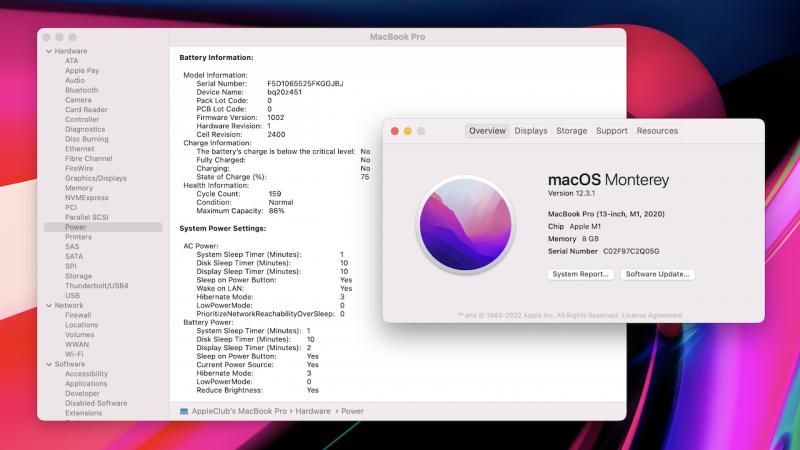
Task: Select Bluetooth in the Hardware list
Action: click(81, 90)
